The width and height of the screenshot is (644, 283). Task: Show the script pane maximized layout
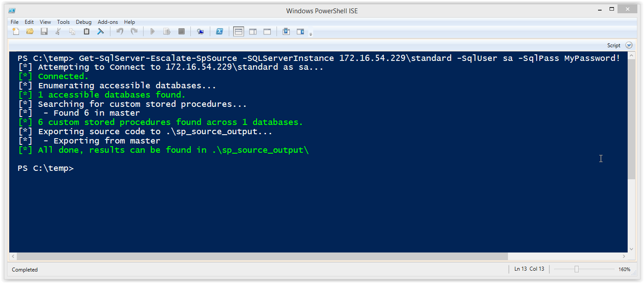pos(267,31)
